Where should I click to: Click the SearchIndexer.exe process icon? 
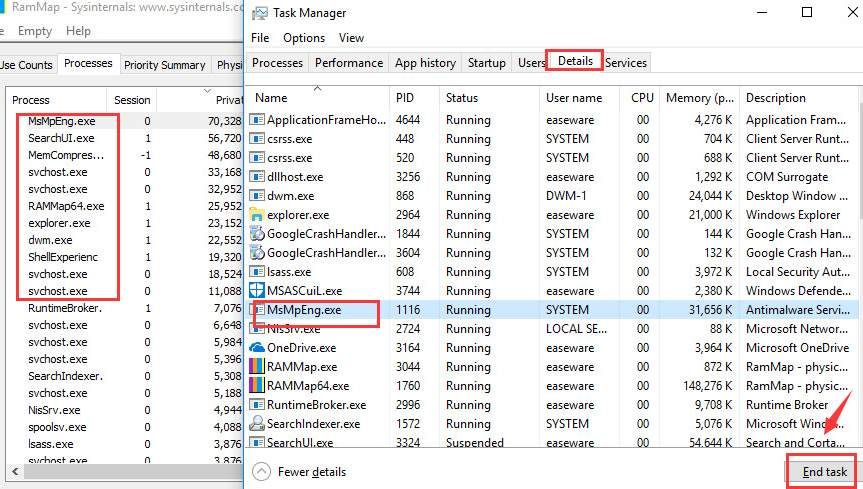(258, 423)
